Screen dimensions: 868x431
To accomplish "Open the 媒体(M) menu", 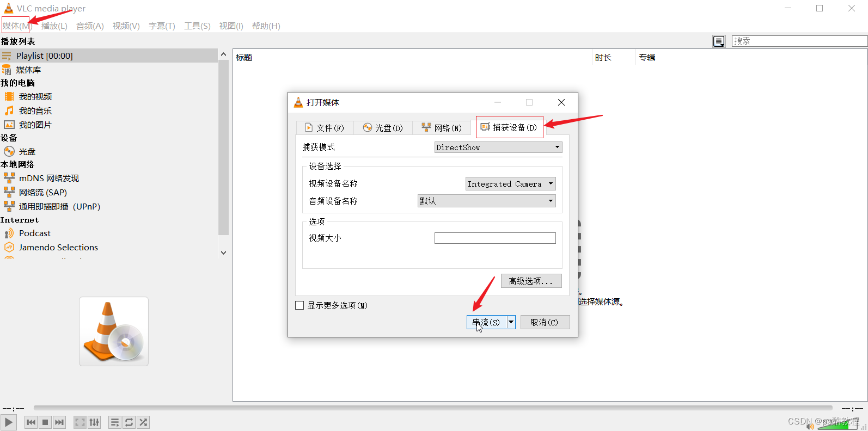I will click(x=16, y=26).
